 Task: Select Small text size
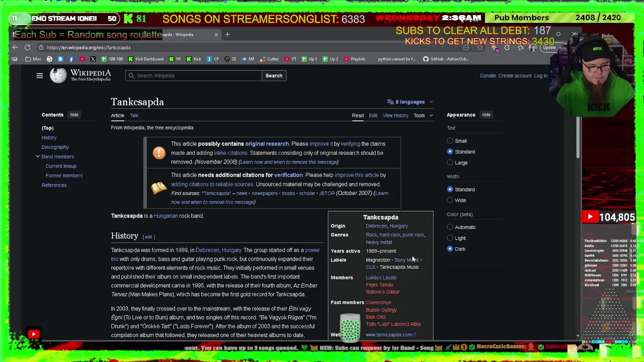(450, 141)
